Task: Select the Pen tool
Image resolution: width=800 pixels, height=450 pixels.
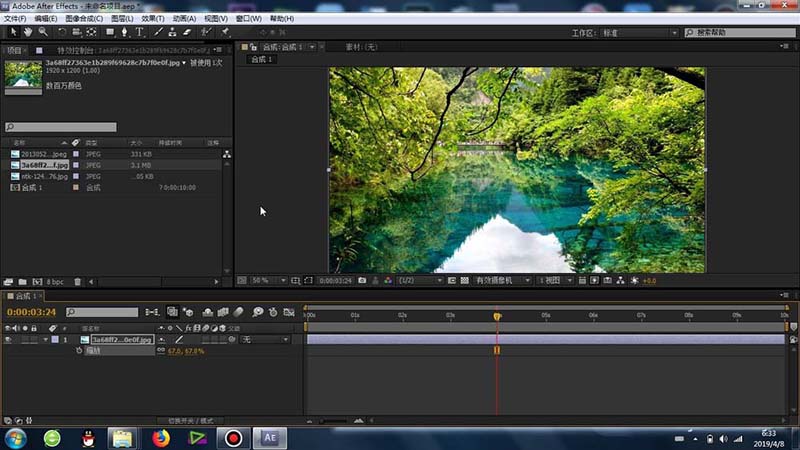Action: (124, 32)
